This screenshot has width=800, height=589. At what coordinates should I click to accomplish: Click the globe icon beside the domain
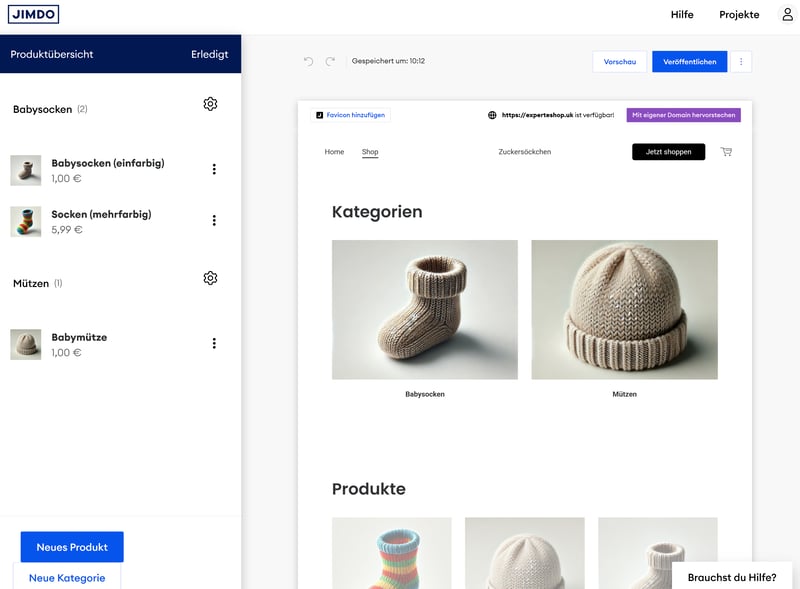pyautogui.click(x=492, y=115)
